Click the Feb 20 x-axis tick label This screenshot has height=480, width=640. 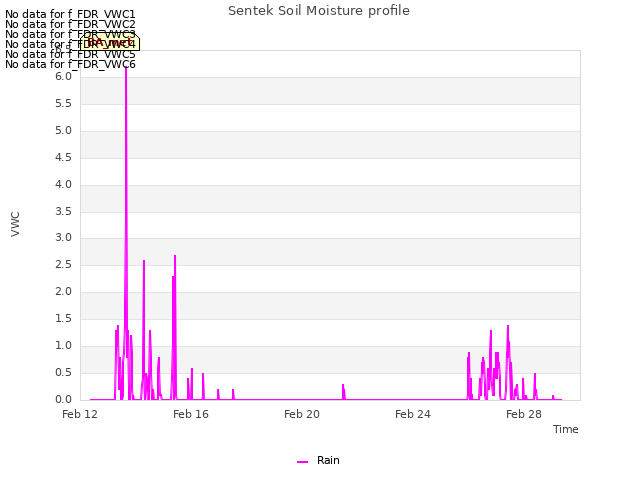[302, 414]
